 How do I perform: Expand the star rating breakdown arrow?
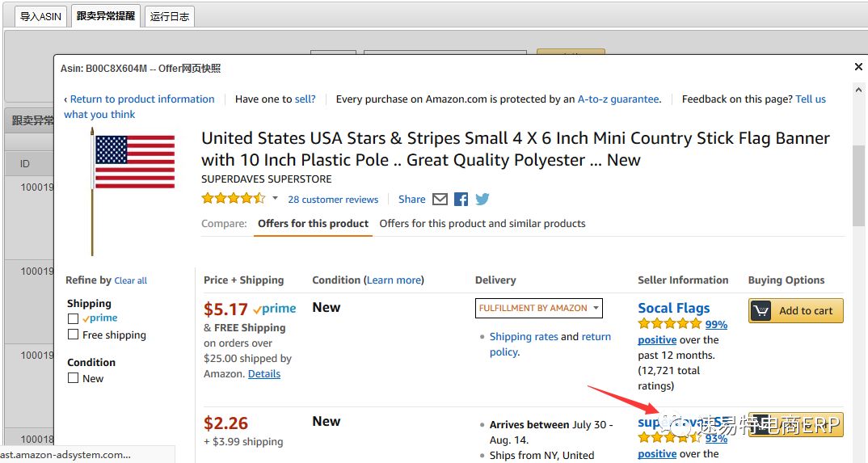275,199
